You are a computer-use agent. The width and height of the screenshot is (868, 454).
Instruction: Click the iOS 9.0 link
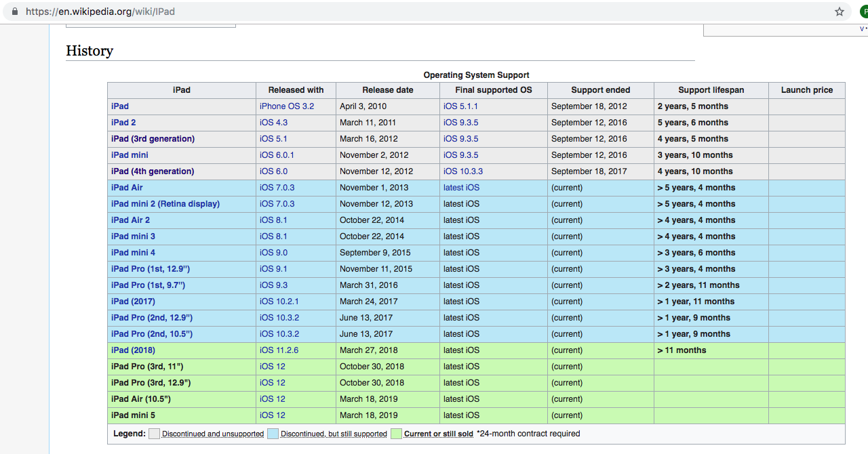273,253
